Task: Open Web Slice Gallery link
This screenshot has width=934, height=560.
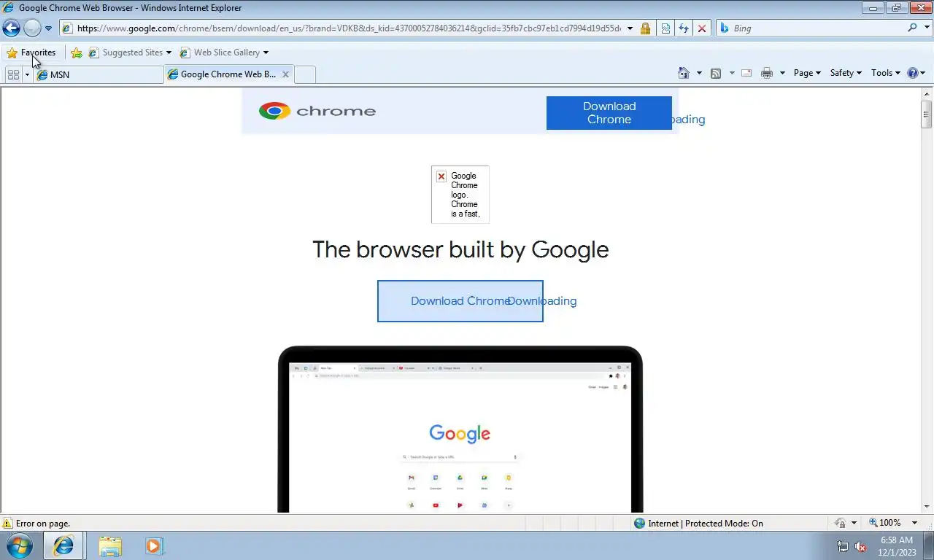Action: click(x=224, y=52)
